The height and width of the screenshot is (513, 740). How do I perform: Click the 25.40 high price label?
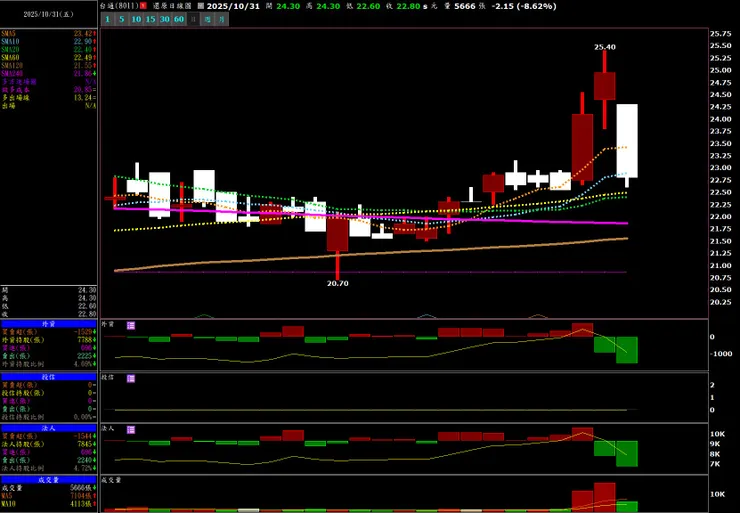point(605,47)
